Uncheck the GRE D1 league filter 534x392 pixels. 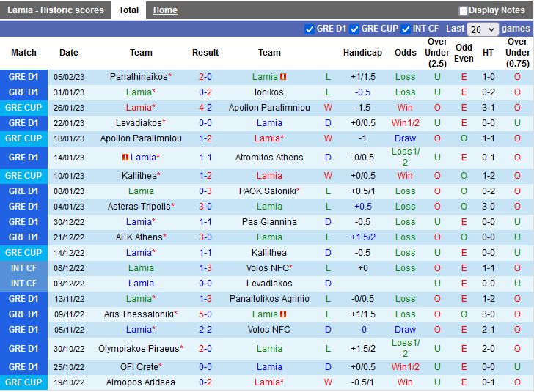point(310,29)
